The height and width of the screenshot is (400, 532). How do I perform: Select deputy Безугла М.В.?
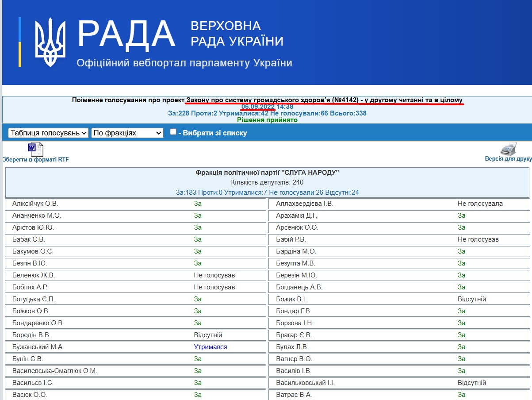click(x=295, y=263)
